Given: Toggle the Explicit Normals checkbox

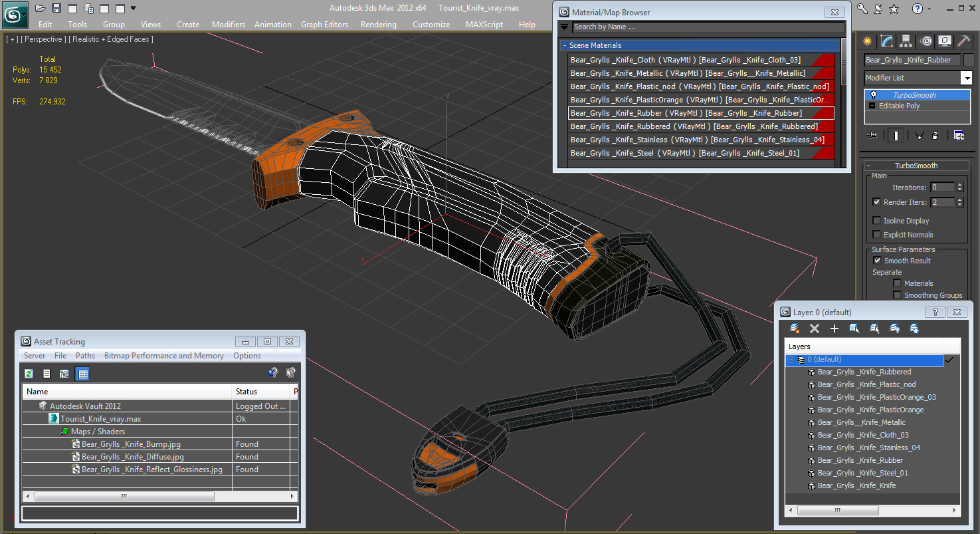Looking at the screenshot, I should click(x=876, y=235).
